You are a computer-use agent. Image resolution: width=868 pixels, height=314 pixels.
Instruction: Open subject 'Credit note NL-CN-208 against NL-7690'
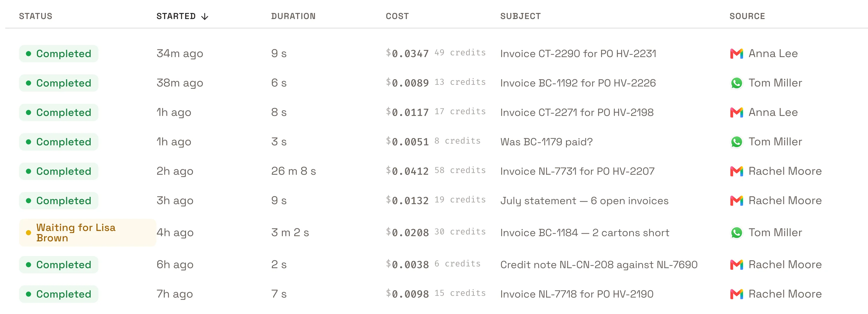[x=599, y=265]
